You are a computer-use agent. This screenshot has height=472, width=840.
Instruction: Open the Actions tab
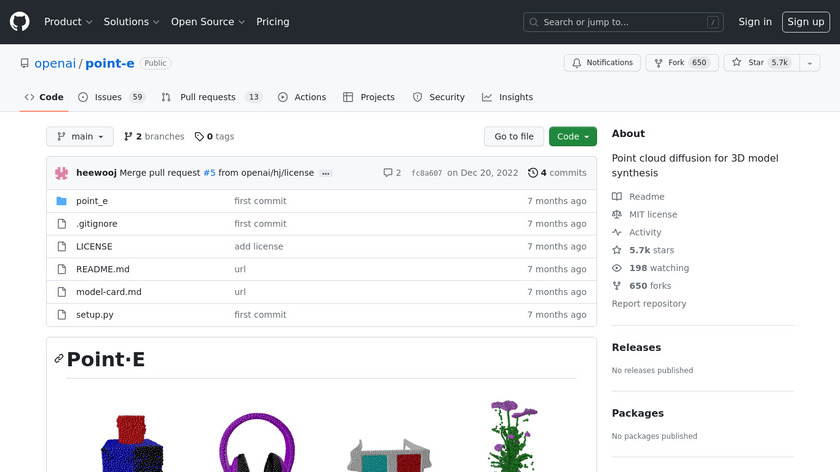click(302, 97)
